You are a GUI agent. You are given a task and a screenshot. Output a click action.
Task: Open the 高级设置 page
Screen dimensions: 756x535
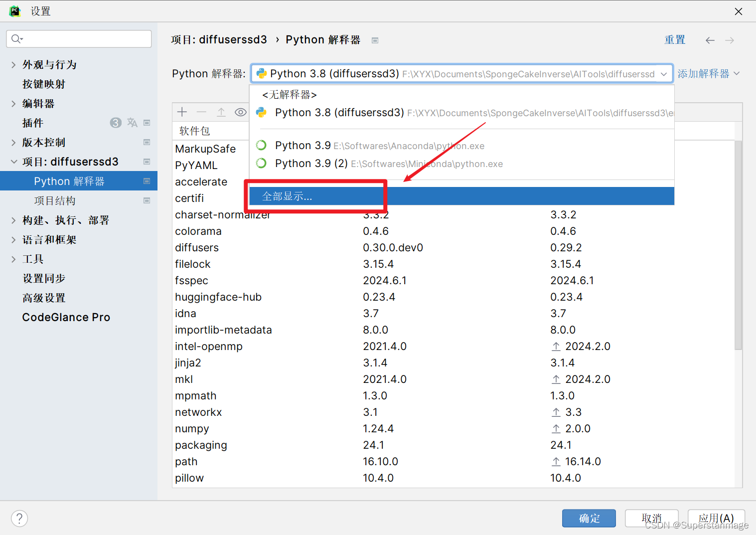[44, 298]
